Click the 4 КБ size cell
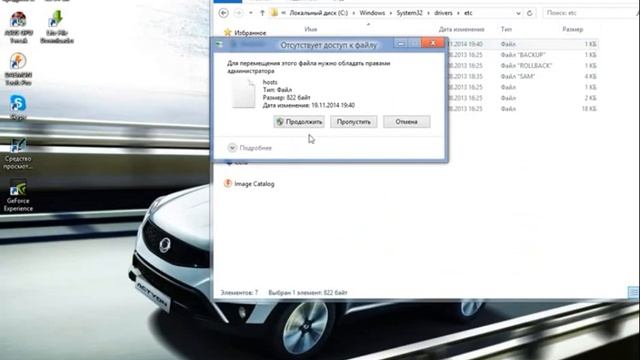The width and height of the screenshot is (640, 360). coord(590,76)
